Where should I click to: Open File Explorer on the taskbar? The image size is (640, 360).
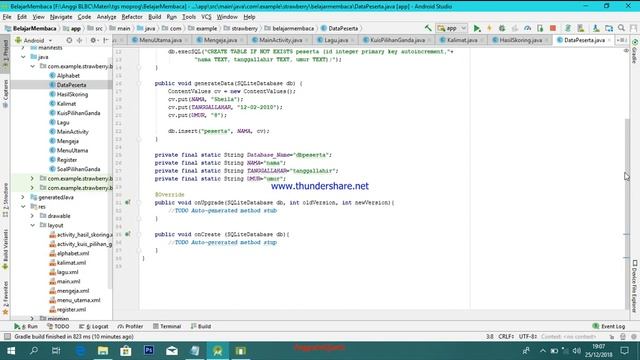[x=103, y=351]
